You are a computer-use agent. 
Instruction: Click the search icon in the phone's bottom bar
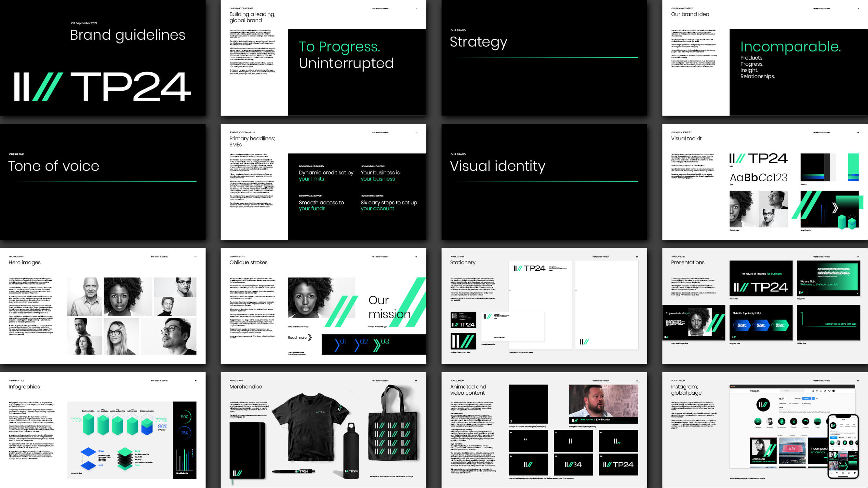[x=837, y=473]
